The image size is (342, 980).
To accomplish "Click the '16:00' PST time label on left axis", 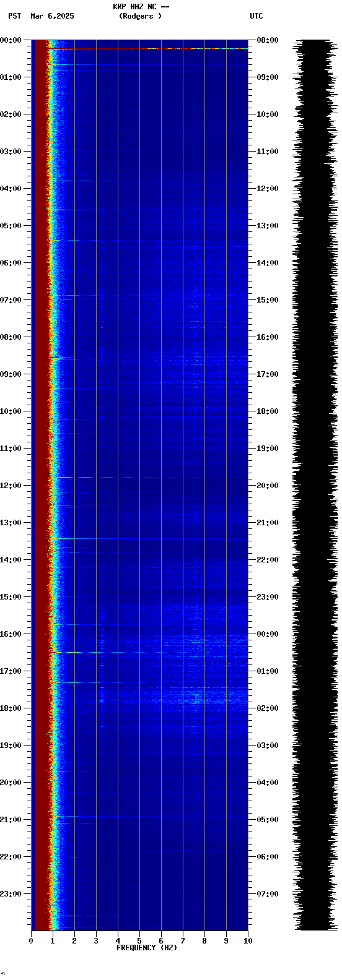I will [11, 634].
